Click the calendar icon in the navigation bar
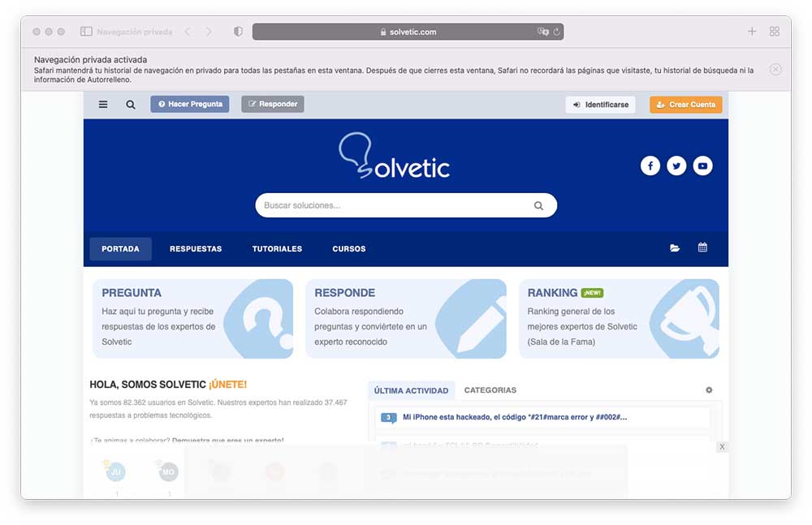The height and width of the screenshot is (525, 812). (x=702, y=247)
